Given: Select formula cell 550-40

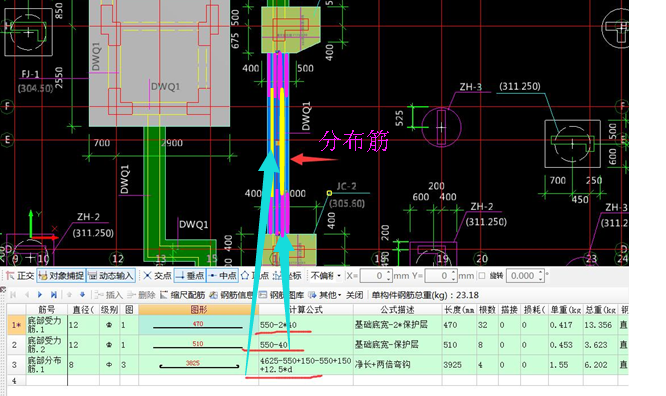Looking at the screenshot, I should 306,345.
